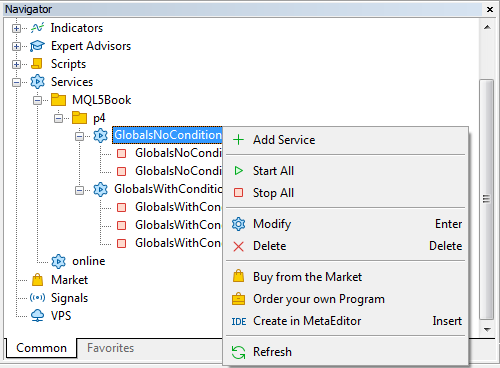500x368 pixels.
Task: Select Modify in the context menu
Action: point(346,224)
